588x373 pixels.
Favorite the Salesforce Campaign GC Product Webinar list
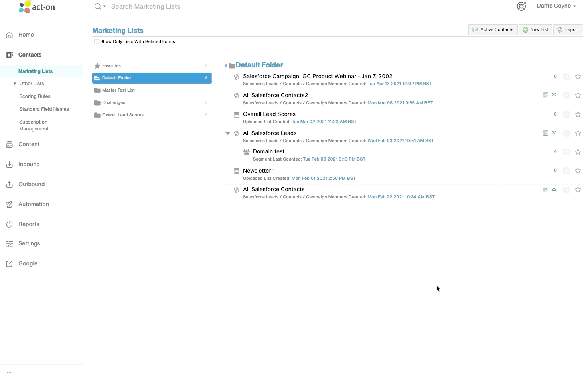(x=578, y=77)
